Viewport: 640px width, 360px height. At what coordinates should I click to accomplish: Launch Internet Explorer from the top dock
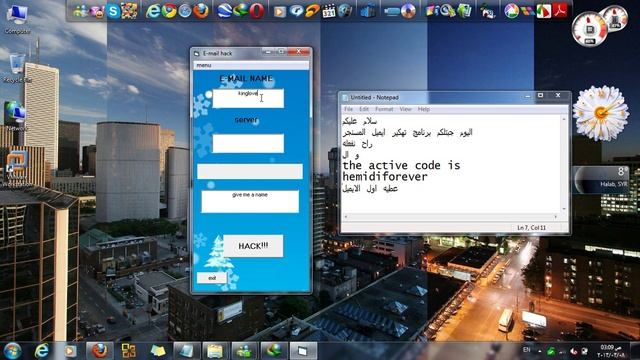(153, 11)
